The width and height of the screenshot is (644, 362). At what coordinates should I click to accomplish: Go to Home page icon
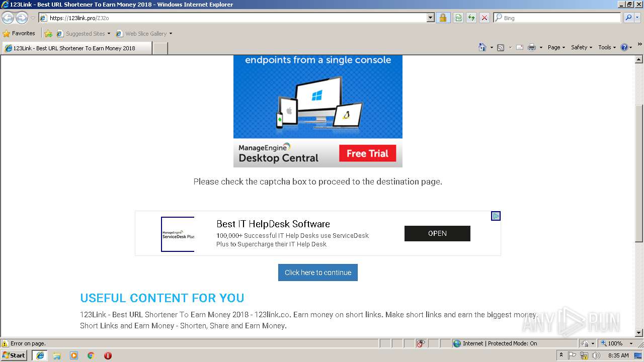[482, 47]
